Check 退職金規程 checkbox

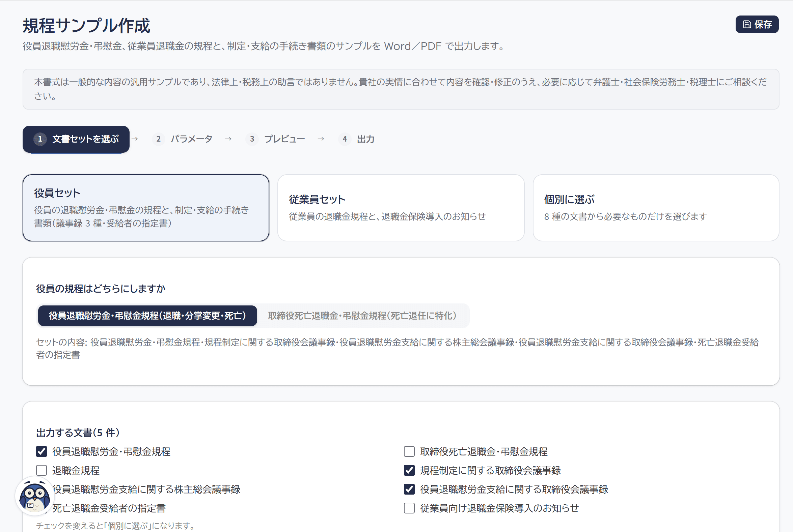coord(42,471)
